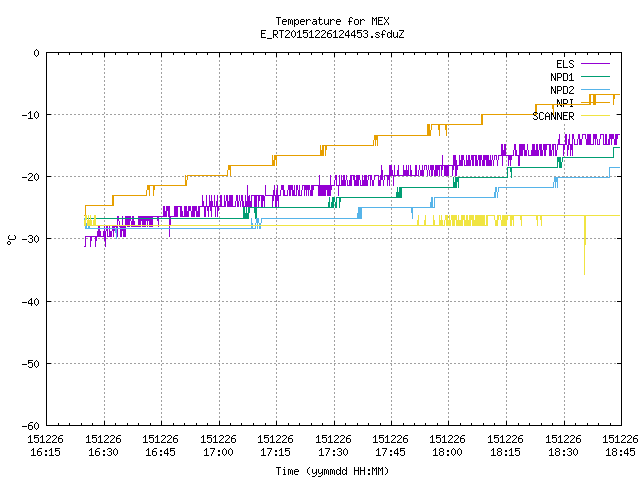
Task: Click the yellow SCANNER downward spike near 18:35
Action: coord(584,245)
